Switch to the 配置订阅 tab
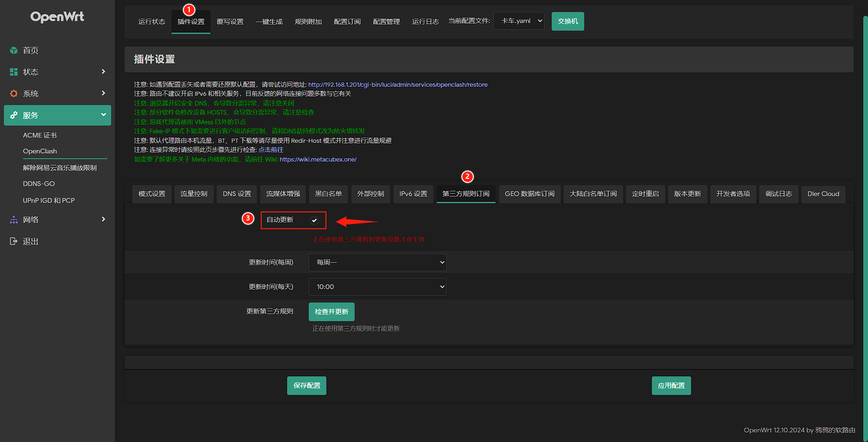Screen dimensions: 868x442 [x=347, y=22]
